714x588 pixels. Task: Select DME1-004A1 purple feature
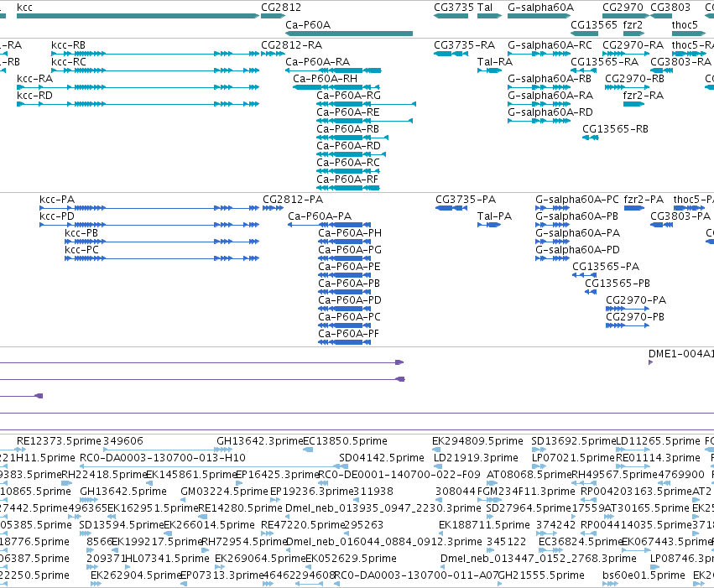(x=651, y=362)
